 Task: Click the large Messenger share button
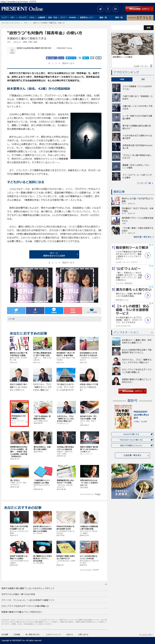click(x=54, y=310)
